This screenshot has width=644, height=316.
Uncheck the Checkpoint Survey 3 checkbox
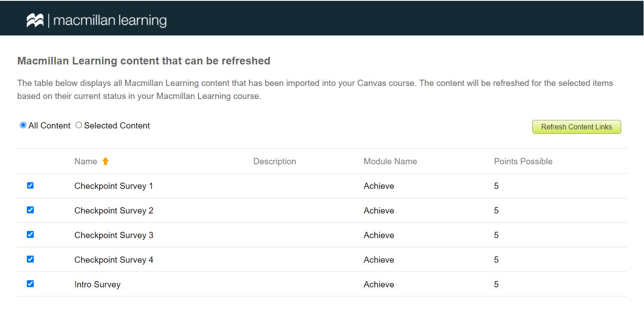[x=30, y=235]
